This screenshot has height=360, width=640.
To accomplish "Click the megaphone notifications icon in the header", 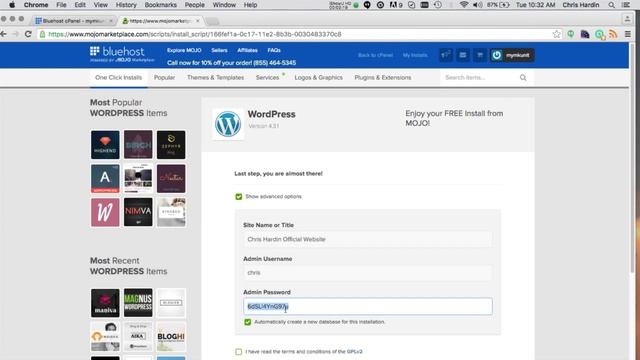I will tap(446, 55).
